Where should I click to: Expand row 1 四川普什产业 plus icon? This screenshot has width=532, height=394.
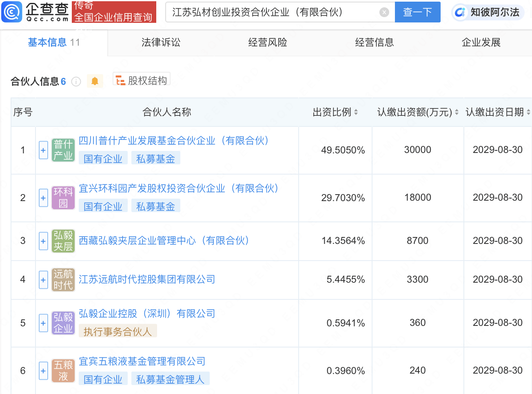[43, 150]
